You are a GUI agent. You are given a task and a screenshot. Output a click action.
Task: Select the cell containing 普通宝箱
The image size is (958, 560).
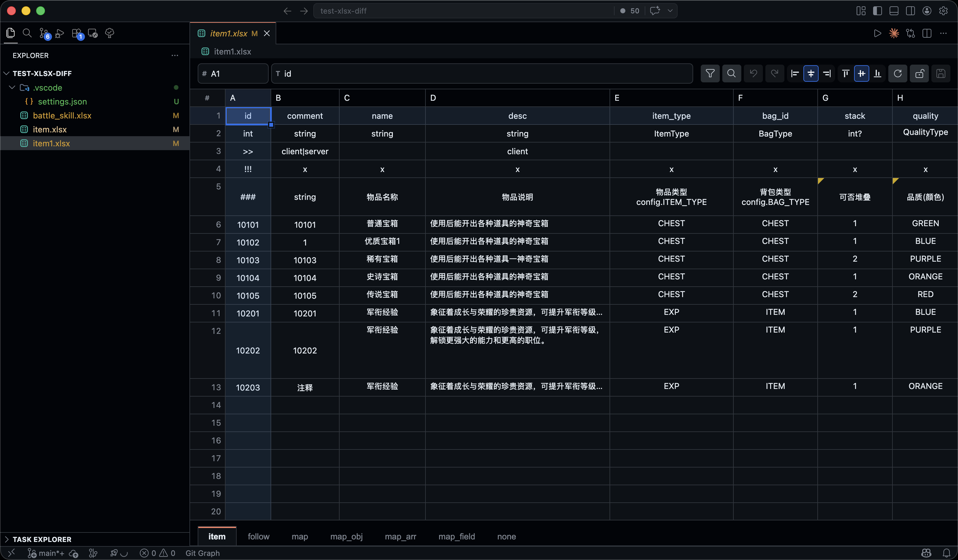(382, 224)
